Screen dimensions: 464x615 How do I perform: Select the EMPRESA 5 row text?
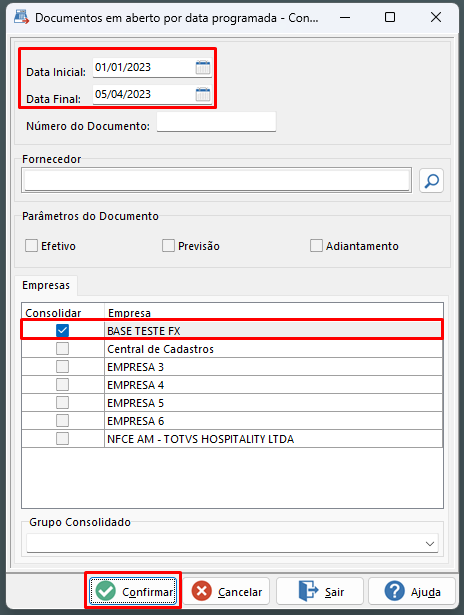click(x=135, y=403)
